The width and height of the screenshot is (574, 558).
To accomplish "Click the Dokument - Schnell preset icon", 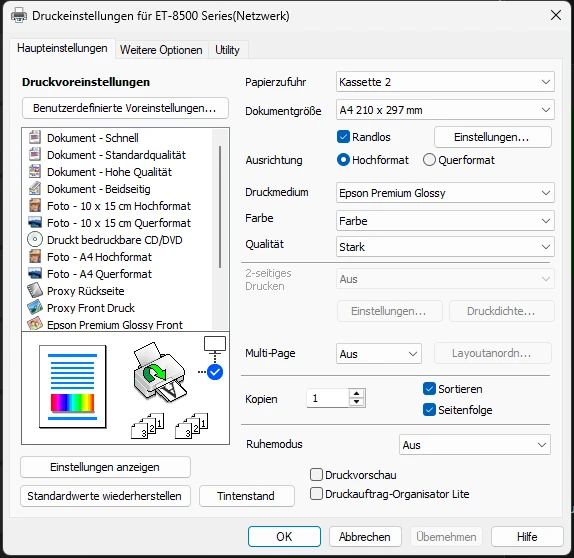I will click(x=35, y=138).
